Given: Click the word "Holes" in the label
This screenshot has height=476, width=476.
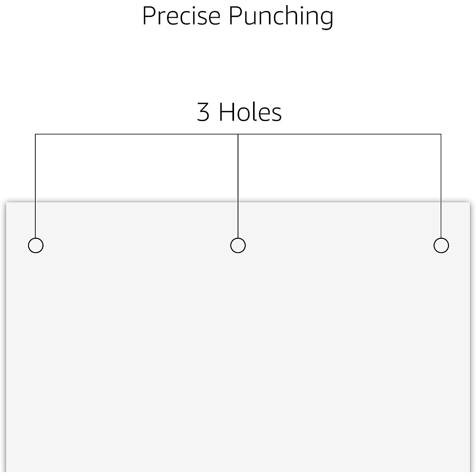Looking at the screenshot, I should [250, 112].
